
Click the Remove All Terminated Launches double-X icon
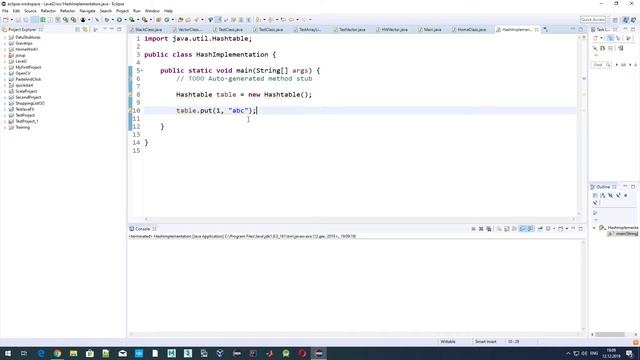pos(489,229)
